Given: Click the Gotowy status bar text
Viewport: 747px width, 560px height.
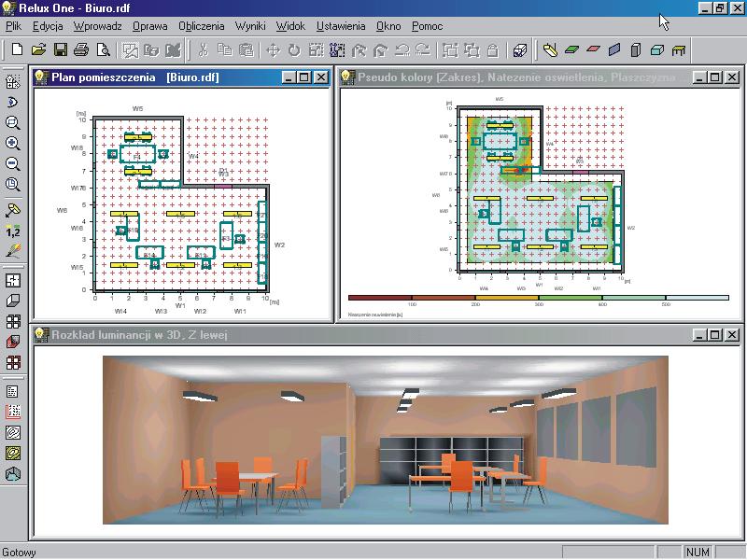Looking at the screenshot, I should pos(19,553).
